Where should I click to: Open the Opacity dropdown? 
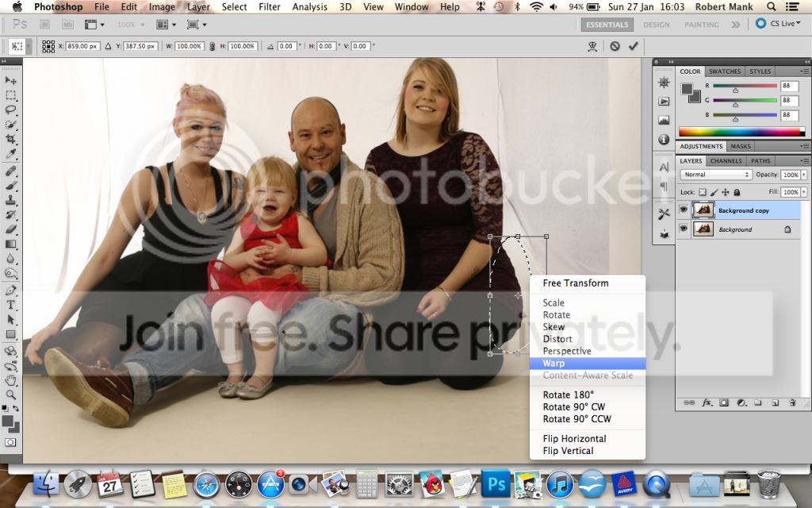point(802,175)
